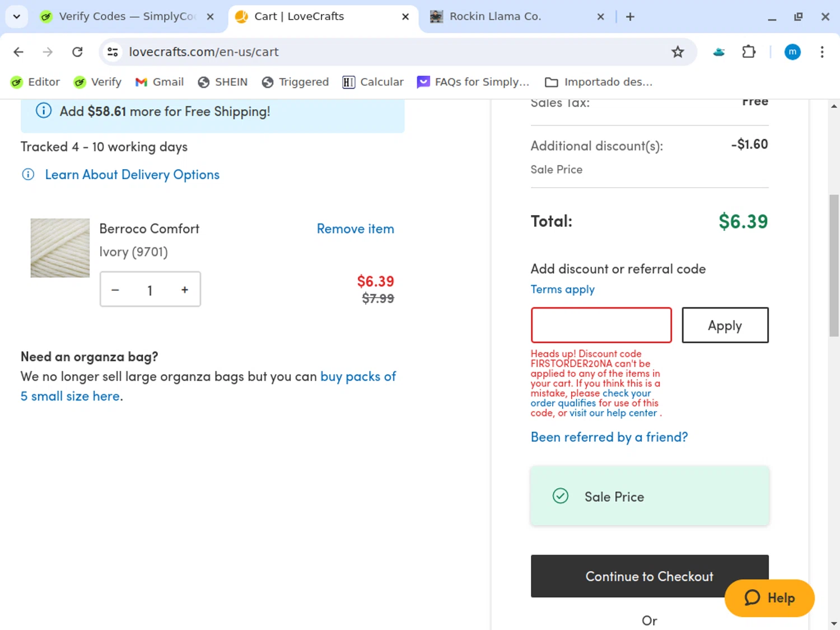
Task: Open the teal extension icon in the toolbar
Action: tap(719, 52)
